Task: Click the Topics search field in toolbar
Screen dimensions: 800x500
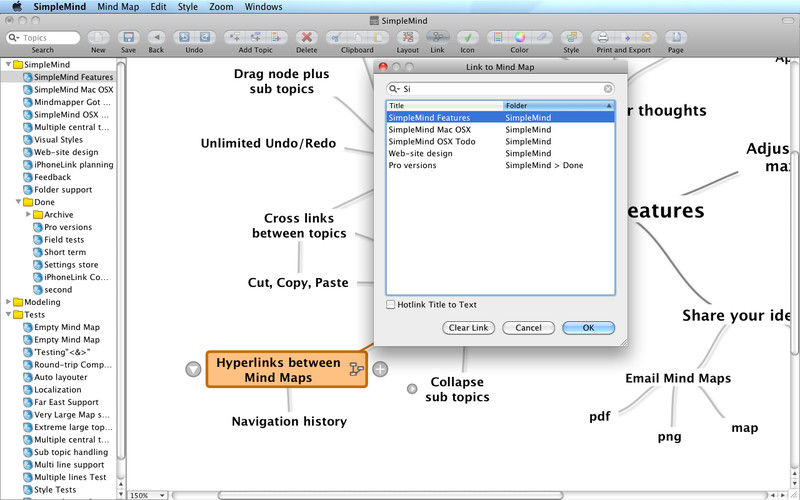Action: click(x=43, y=38)
